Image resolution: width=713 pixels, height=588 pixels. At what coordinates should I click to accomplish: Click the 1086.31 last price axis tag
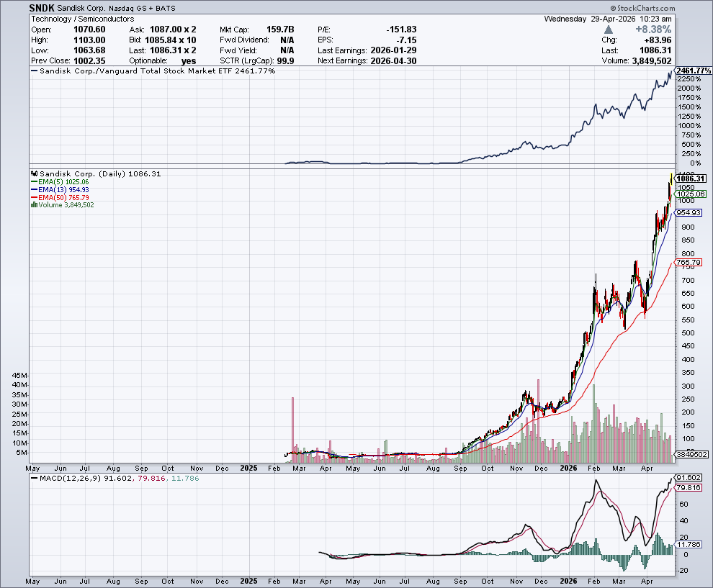coord(691,178)
